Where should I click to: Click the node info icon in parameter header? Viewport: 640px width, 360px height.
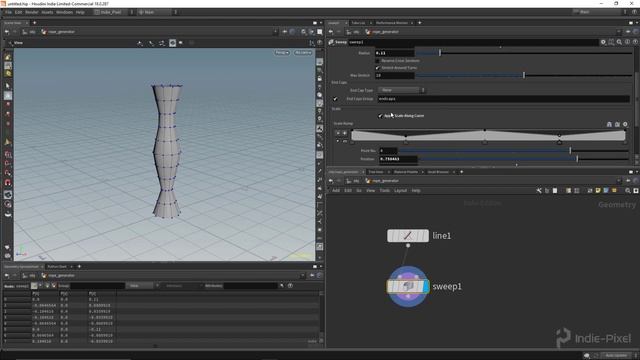click(627, 42)
